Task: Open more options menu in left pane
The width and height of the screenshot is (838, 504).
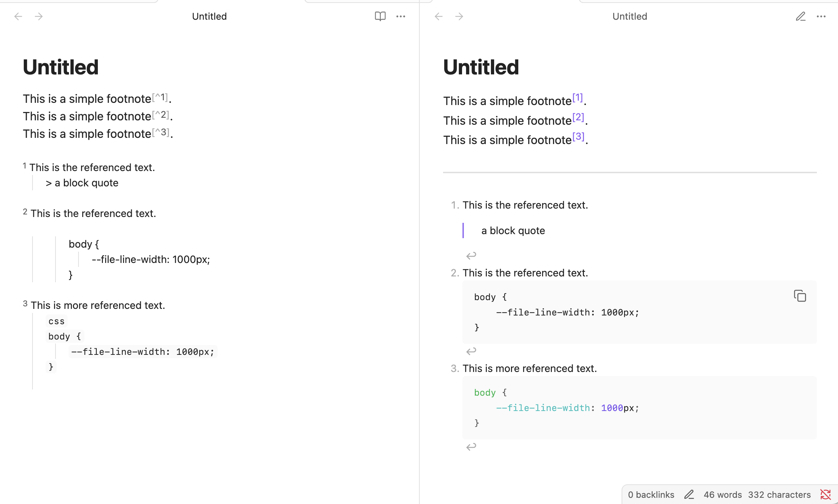Action: pos(401,16)
